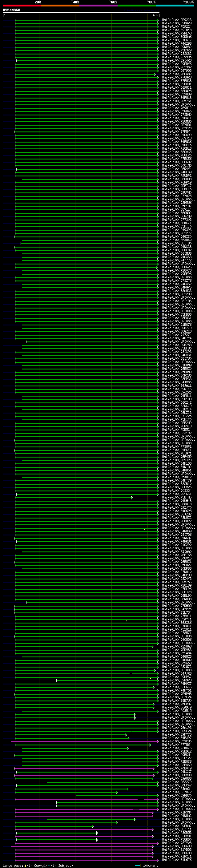
Task: Open hit UniRef100_C5XCB5
Action: 177,741
